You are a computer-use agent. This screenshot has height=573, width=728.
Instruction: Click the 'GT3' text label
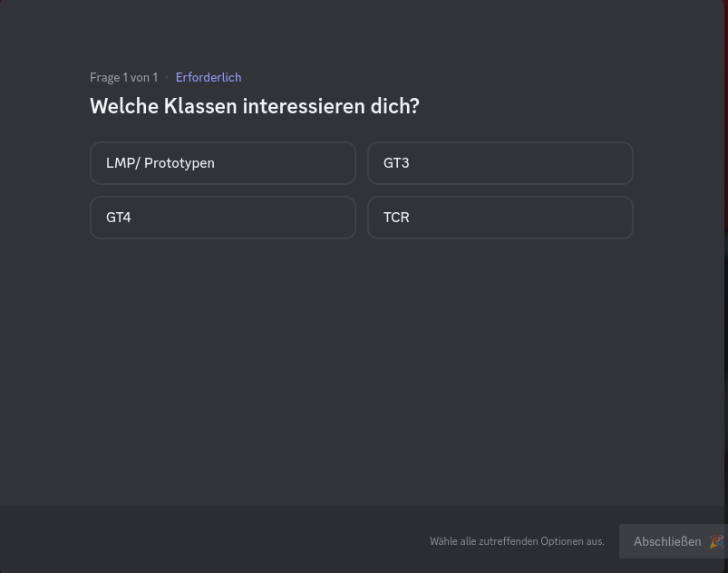tap(396, 163)
